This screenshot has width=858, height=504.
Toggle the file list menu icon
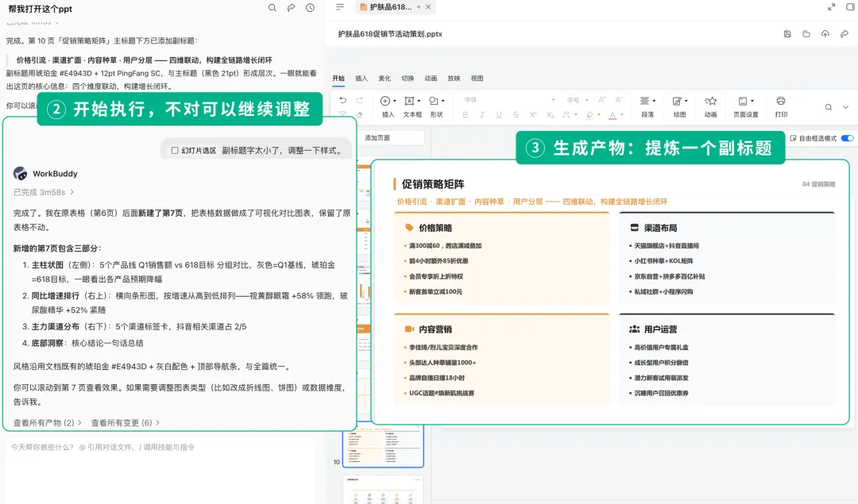pyautogui.click(x=340, y=7)
